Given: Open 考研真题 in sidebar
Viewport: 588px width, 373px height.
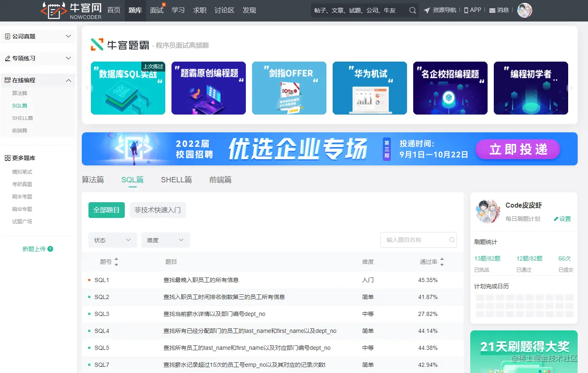Looking at the screenshot, I should (22, 184).
